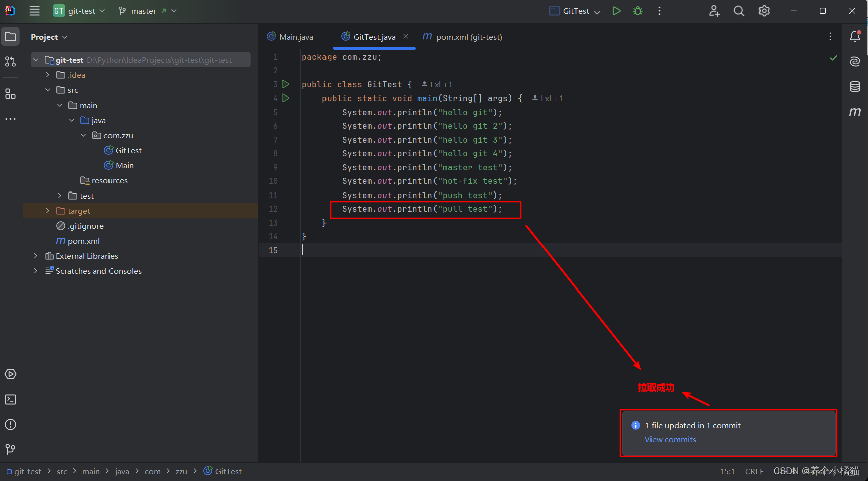Click the author hint beside class GitTest
868x481 pixels.
point(437,84)
